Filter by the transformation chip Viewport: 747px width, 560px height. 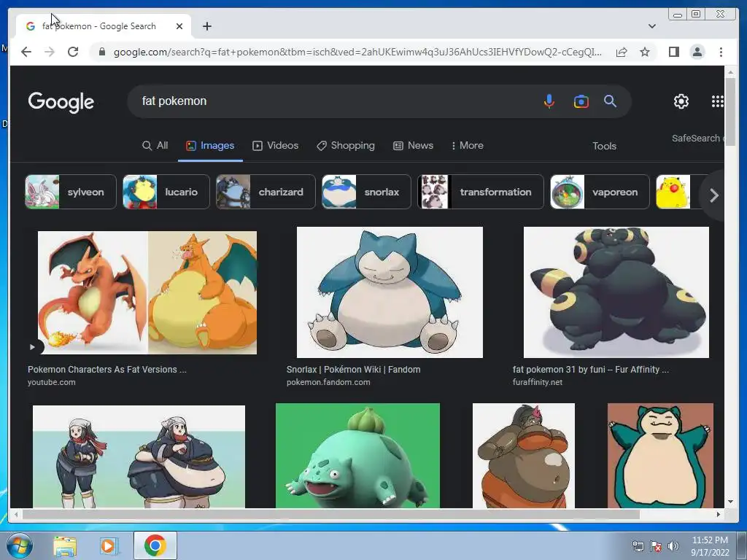tap(481, 192)
